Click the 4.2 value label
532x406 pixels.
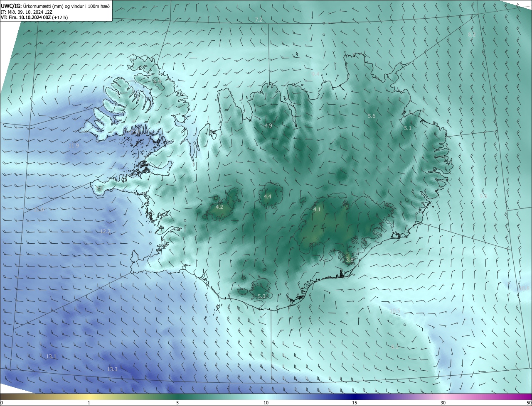219,207
